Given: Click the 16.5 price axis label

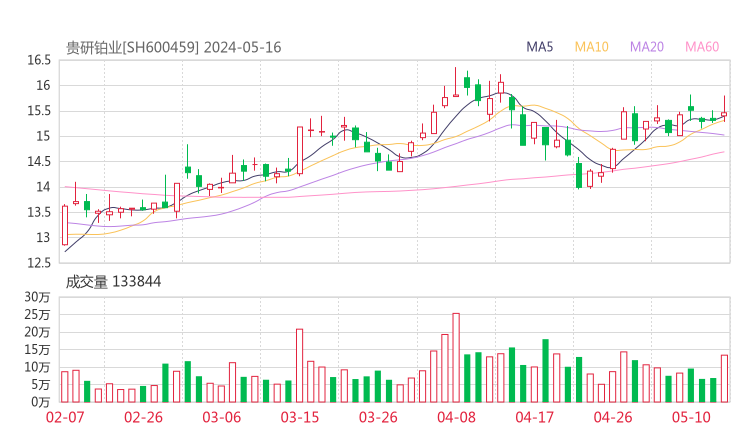Looking at the screenshot, I should 39,60.
